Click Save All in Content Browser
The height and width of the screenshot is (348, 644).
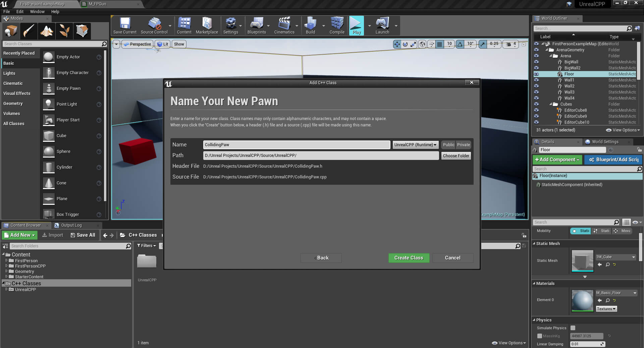tap(83, 235)
